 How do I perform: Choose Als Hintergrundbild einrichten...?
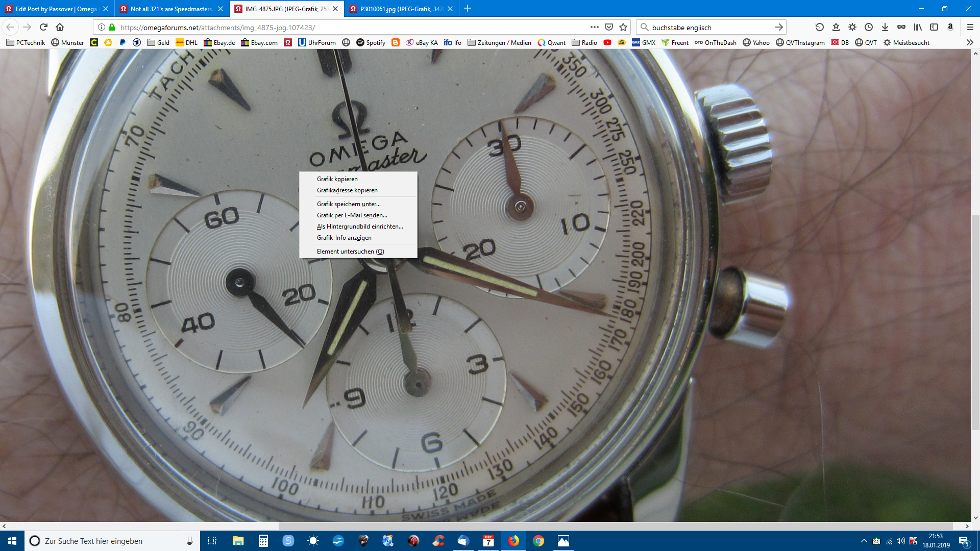(358, 227)
